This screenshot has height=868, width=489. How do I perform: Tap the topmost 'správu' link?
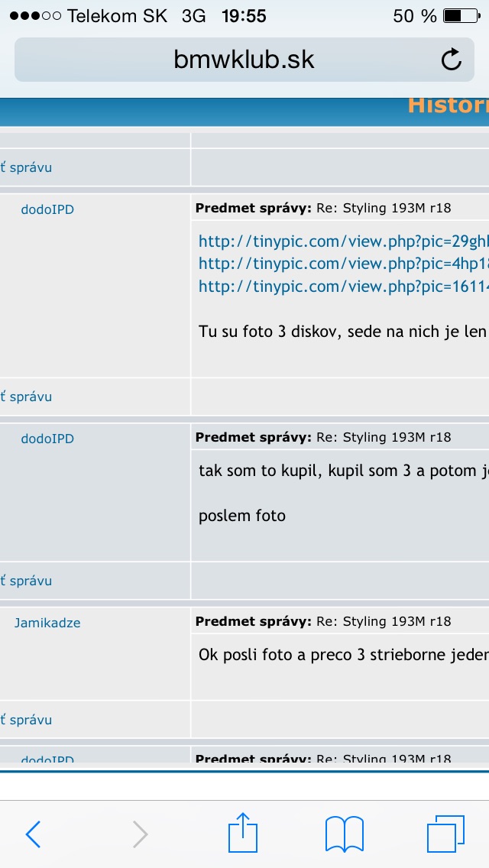pyautogui.click(x=28, y=167)
